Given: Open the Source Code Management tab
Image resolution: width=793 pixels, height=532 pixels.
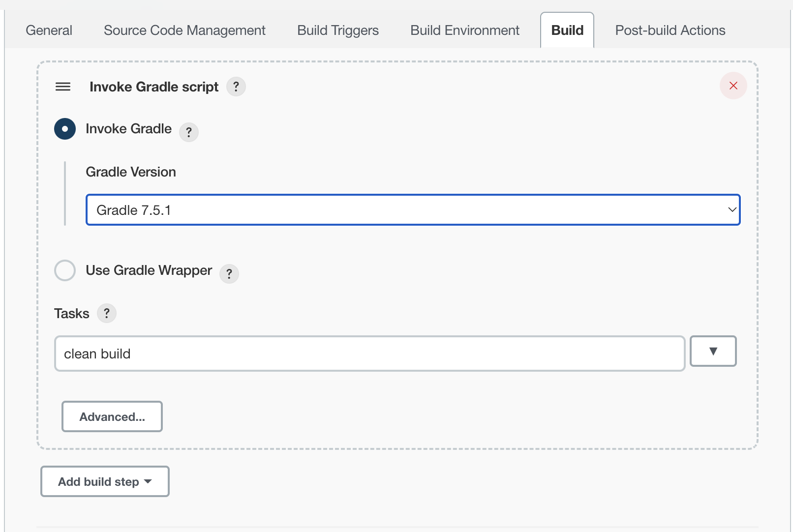Looking at the screenshot, I should coord(184,30).
